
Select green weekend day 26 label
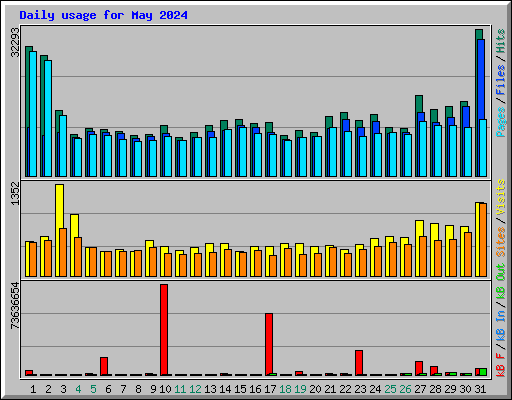coord(405,389)
